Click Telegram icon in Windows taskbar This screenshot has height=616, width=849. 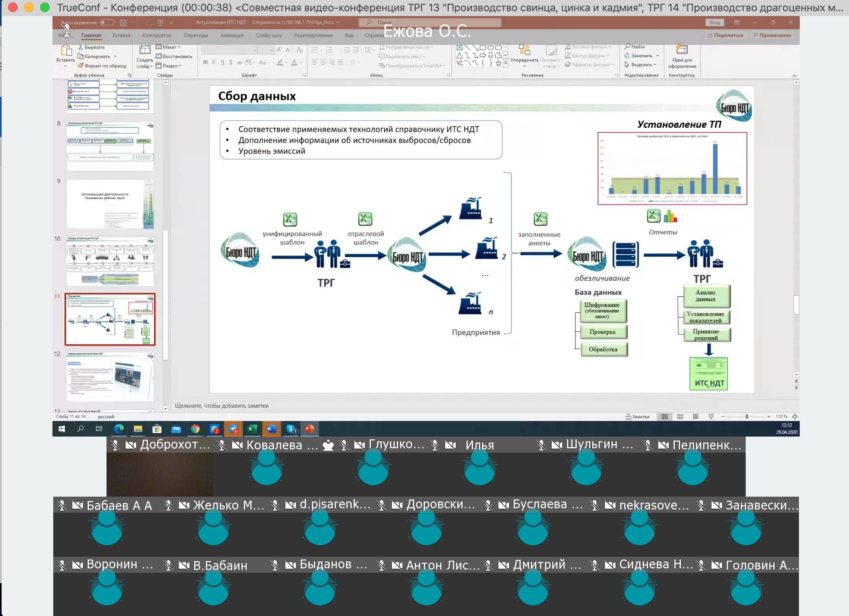[x=233, y=429]
